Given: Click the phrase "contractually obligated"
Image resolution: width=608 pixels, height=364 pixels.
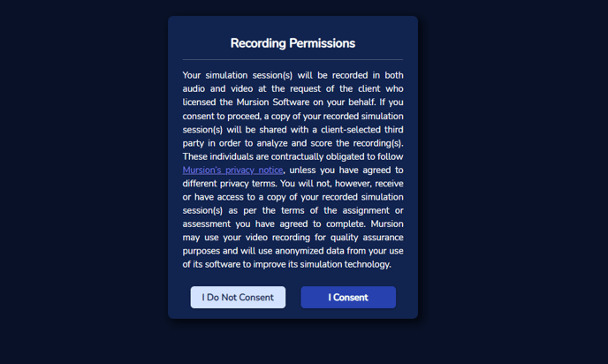Looking at the screenshot, I should click(x=317, y=156).
